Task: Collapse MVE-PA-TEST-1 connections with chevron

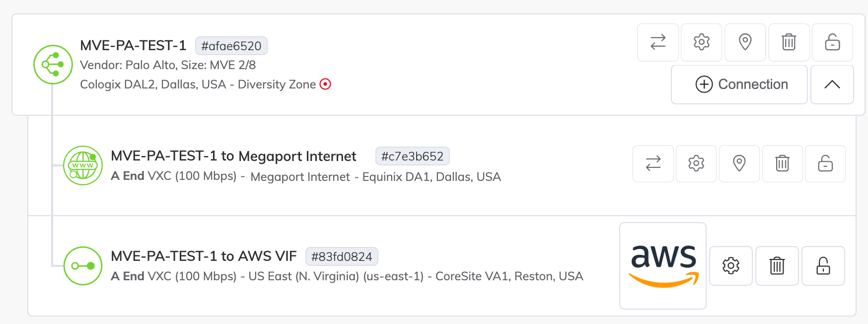Action: point(832,84)
